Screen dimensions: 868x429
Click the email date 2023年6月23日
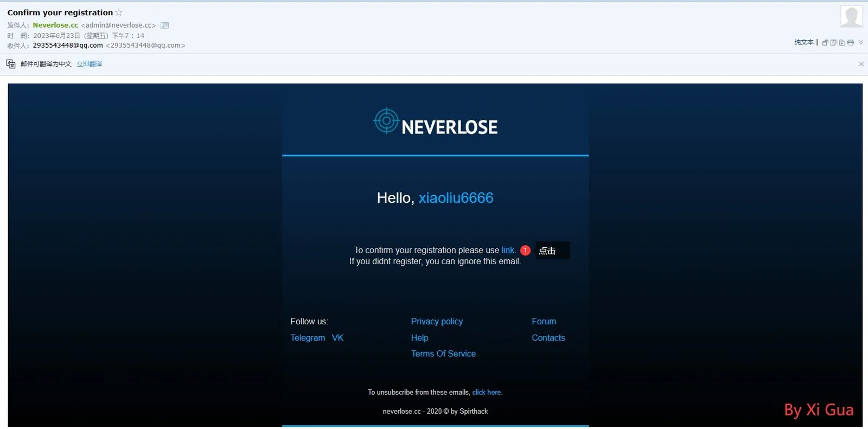[x=56, y=36]
